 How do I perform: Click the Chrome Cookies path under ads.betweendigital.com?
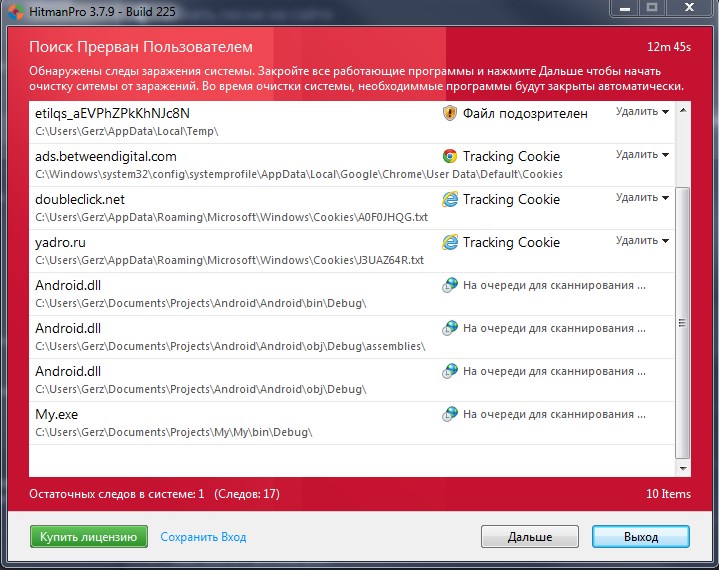click(x=299, y=174)
